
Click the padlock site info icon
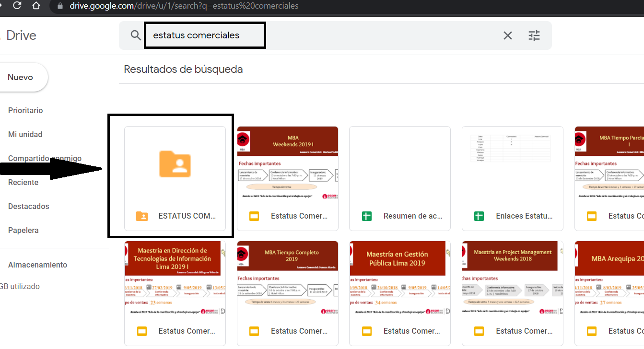pyautogui.click(x=60, y=6)
